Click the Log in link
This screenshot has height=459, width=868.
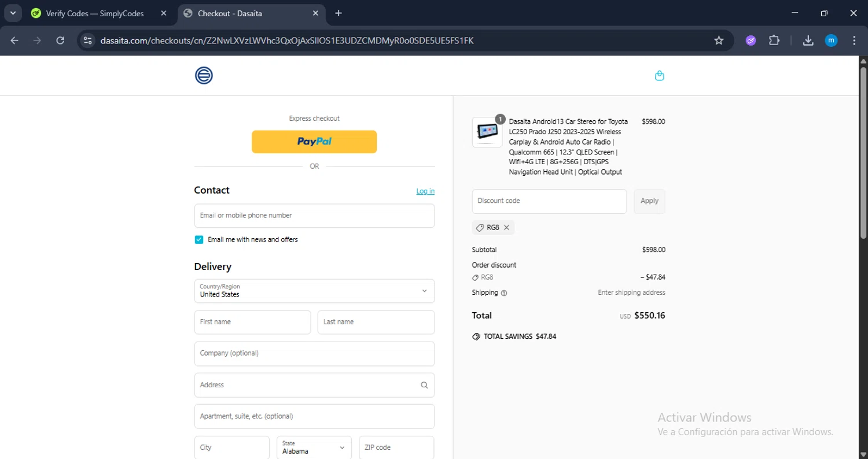tap(425, 191)
